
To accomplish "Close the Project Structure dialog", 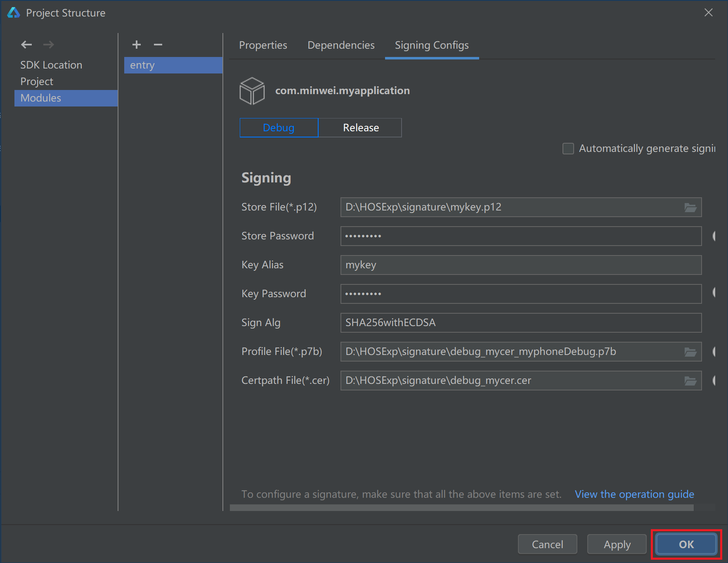I will click(709, 13).
